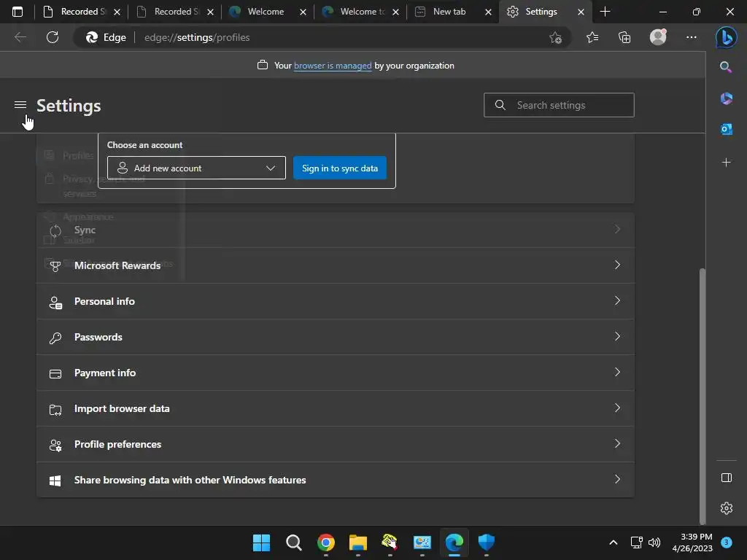Open Profile preferences row

(x=336, y=444)
